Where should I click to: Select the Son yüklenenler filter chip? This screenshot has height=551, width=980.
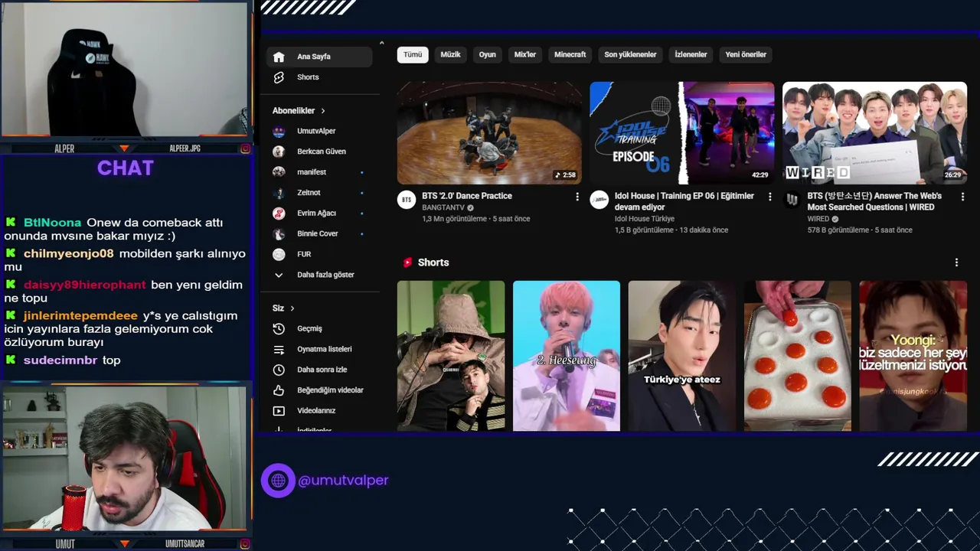pyautogui.click(x=631, y=54)
